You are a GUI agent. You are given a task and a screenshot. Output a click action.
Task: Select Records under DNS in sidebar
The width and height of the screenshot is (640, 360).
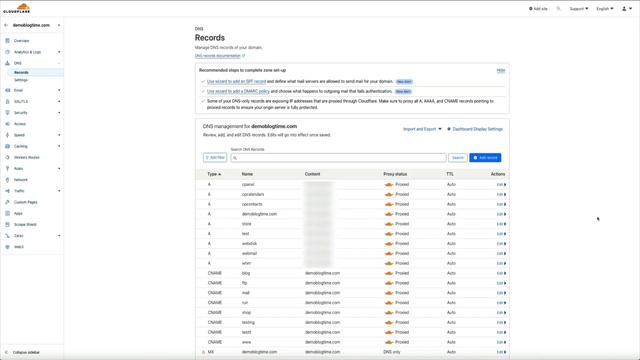[x=21, y=72]
